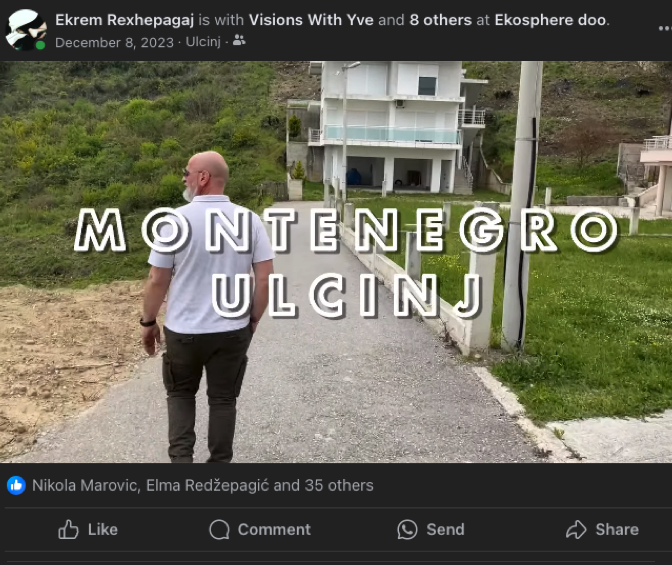672x565 pixels.
Task: Click the Share button label
Action: pos(617,529)
